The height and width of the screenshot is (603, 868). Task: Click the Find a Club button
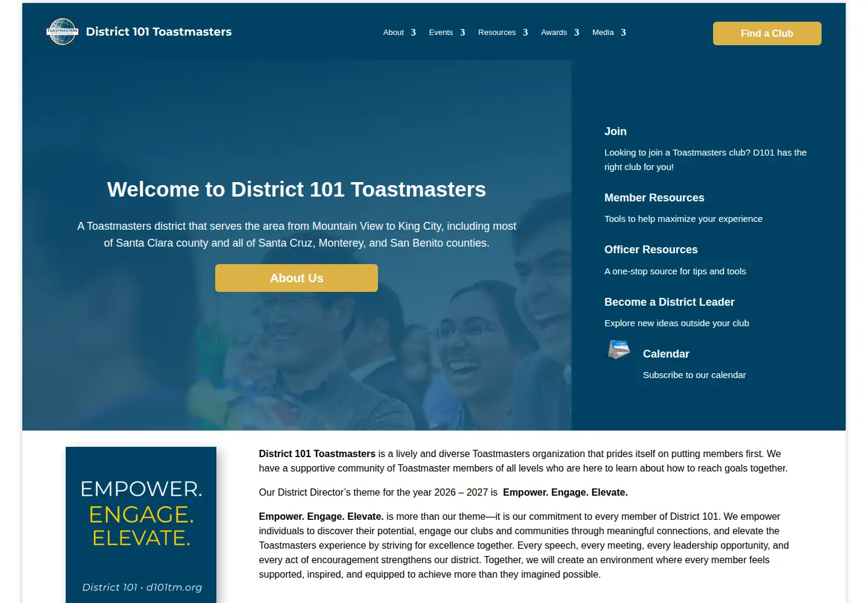tap(767, 33)
